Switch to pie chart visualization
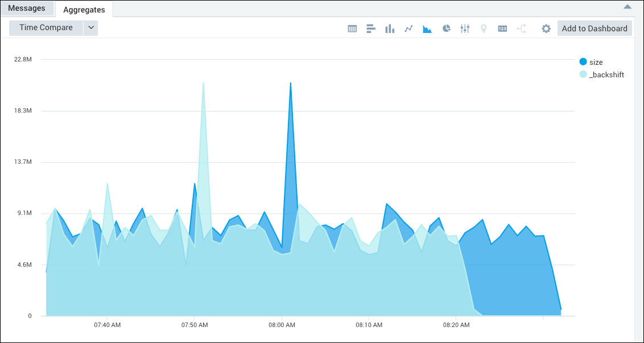Screen dimensions: 644x343 tap(446, 28)
